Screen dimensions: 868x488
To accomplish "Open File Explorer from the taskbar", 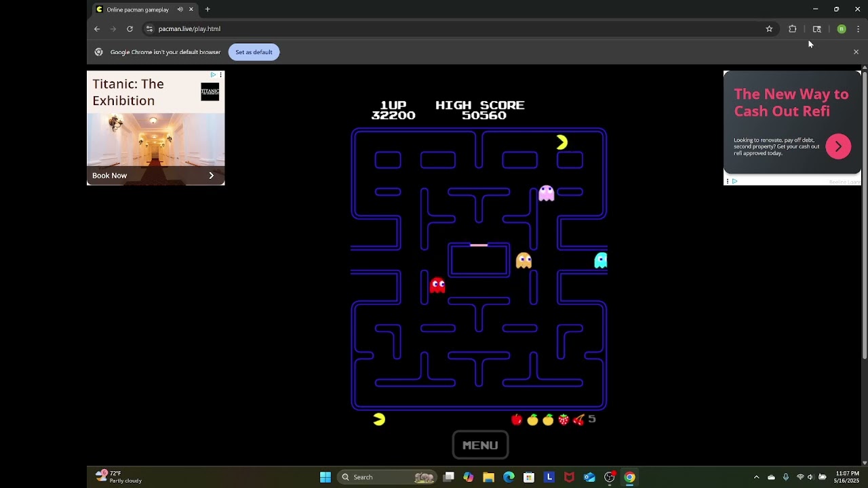I will click(488, 477).
